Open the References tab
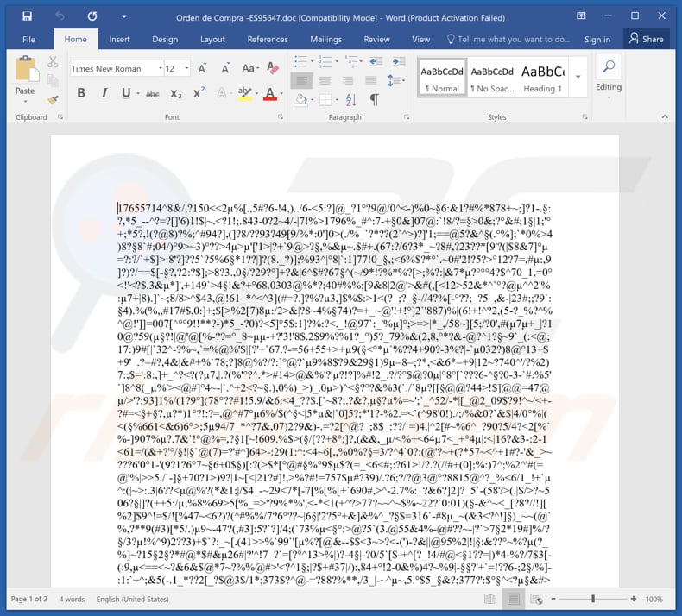Image resolution: width=682 pixels, height=616 pixels. pyautogui.click(x=268, y=39)
